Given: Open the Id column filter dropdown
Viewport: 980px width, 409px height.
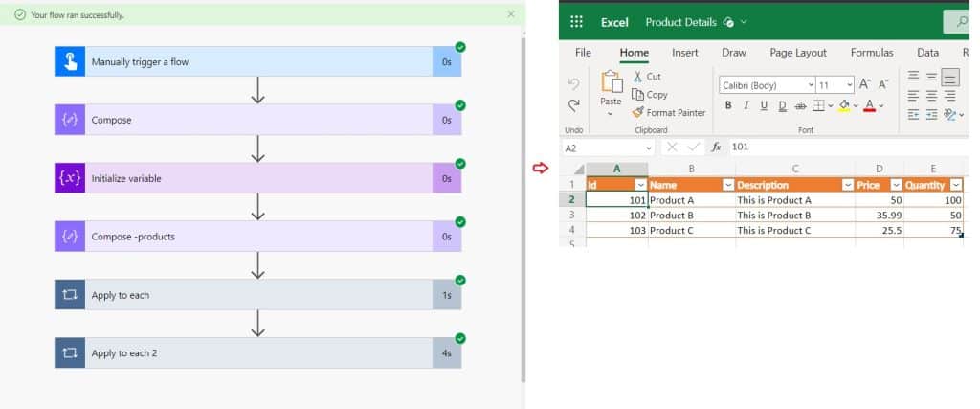Looking at the screenshot, I should click(x=640, y=185).
